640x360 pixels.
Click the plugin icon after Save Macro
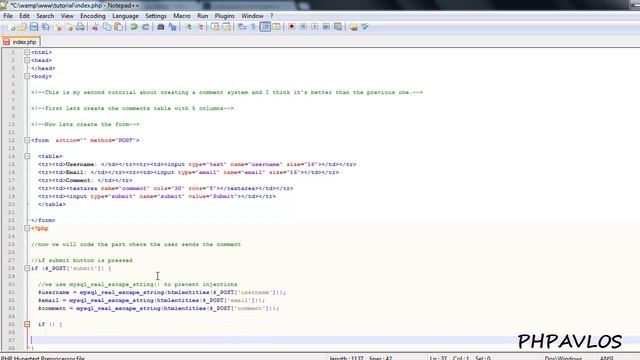(x=353, y=27)
